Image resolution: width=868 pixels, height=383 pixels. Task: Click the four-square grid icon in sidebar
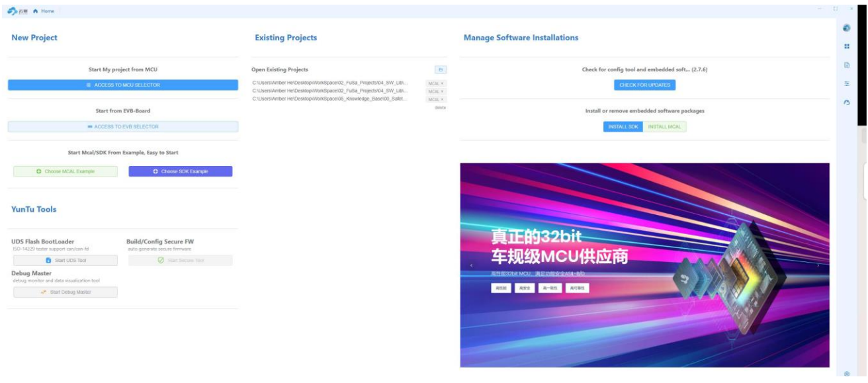pyautogui.click(x=846, y=46)
